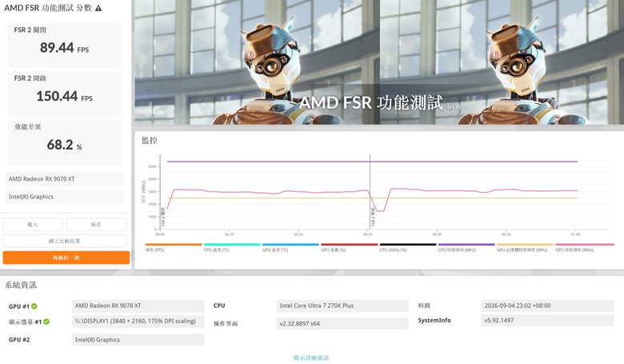Toggle the orange 頻率 (FPS) legend line
624x364 pixels.
174,247
